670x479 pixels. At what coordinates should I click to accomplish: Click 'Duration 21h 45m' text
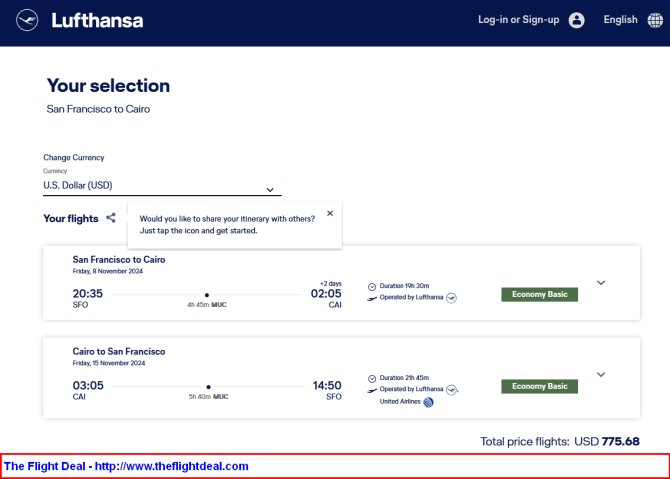(404, 378)
